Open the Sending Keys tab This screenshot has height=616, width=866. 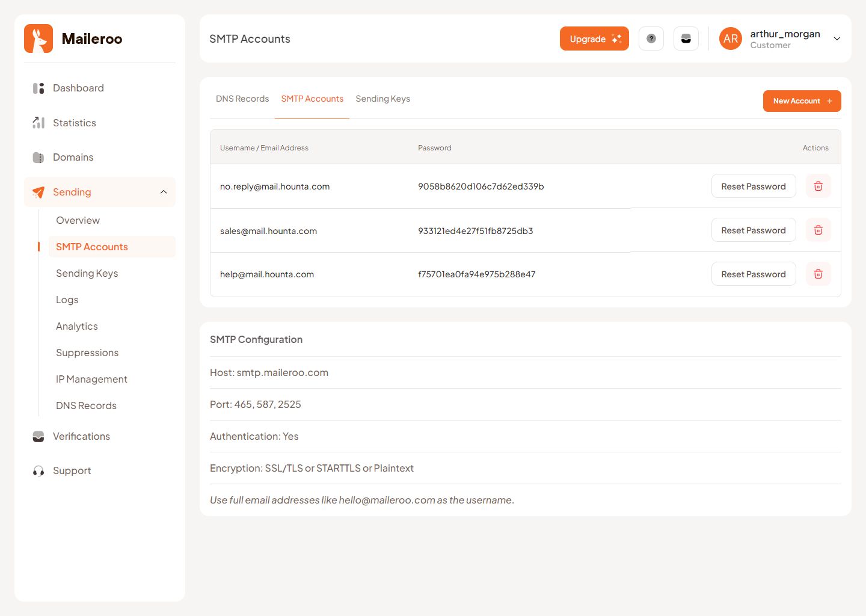click(x=382, y=99)
